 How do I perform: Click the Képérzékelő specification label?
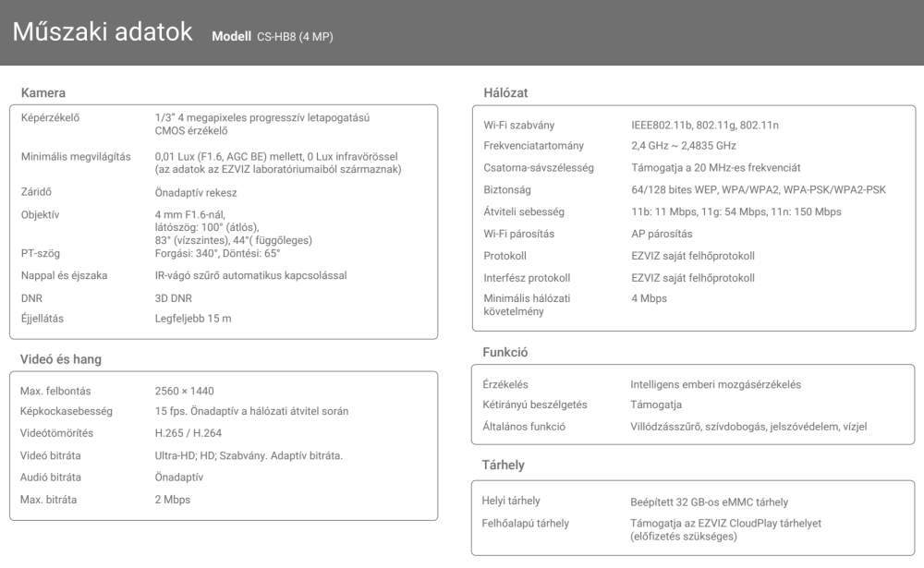(x=50, y=117)
